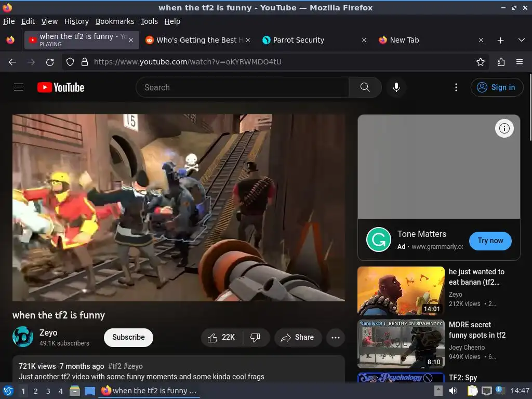This screenshot has height=399, width=532.
Task: Open 'MORE secret funny spots in tf2' title
Action: coord(477,330)
